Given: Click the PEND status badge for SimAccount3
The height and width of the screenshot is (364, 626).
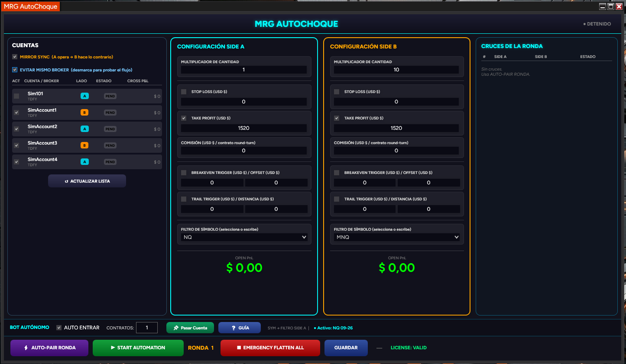Looking at the screenshot, I should (x=110, y=145).
